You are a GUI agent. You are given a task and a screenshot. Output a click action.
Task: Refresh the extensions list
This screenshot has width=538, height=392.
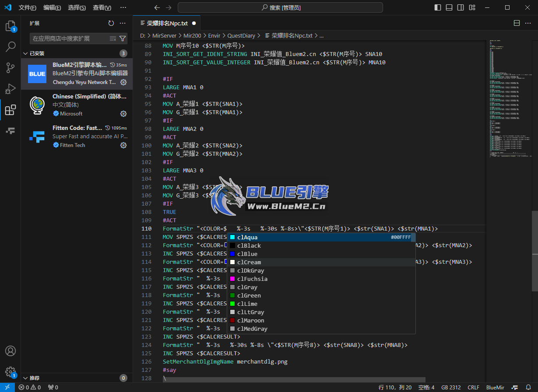111,23
